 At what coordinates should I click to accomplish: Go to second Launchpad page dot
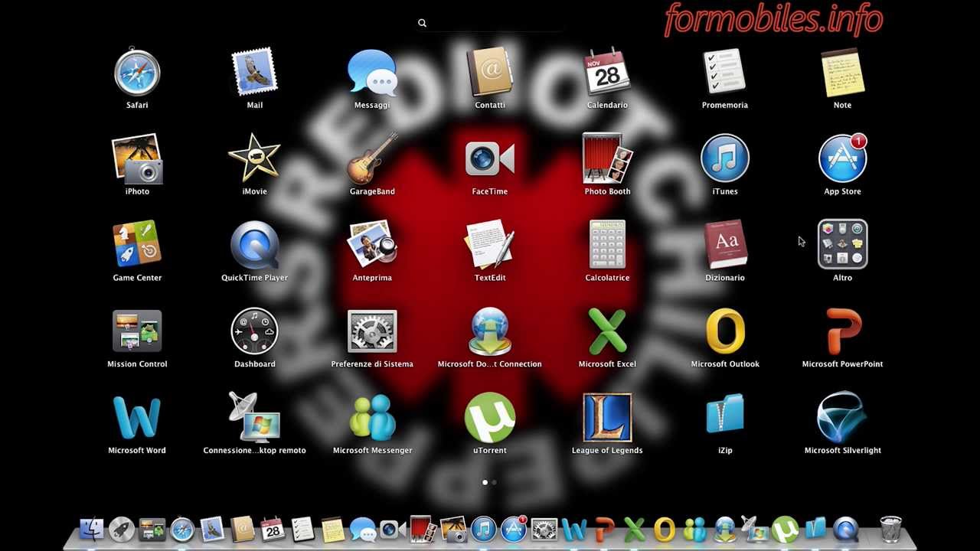click(495, 482)
